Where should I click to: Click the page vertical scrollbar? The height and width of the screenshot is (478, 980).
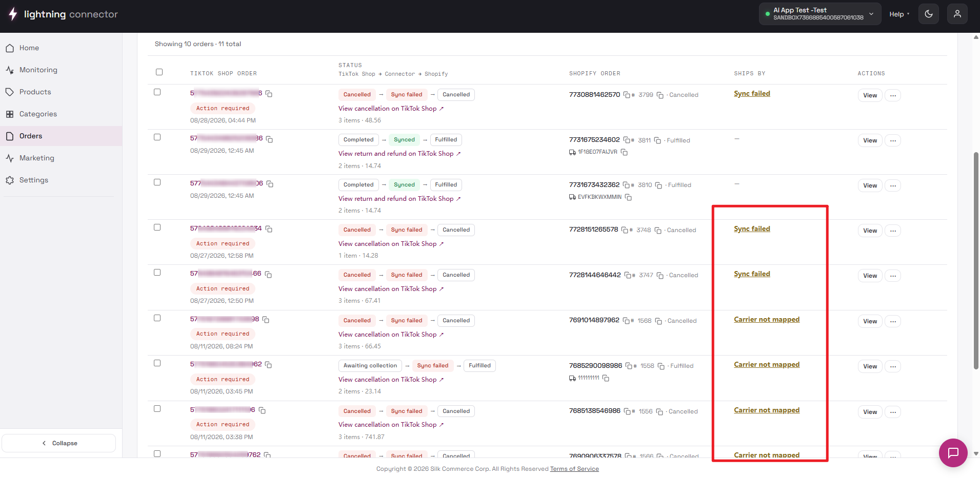(976, 260)
